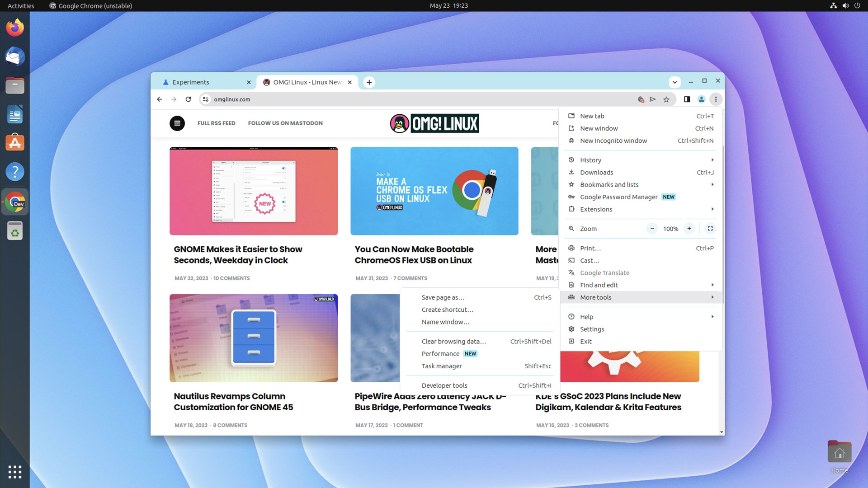
Task: Expand the Help submenu
Action: 641,317
